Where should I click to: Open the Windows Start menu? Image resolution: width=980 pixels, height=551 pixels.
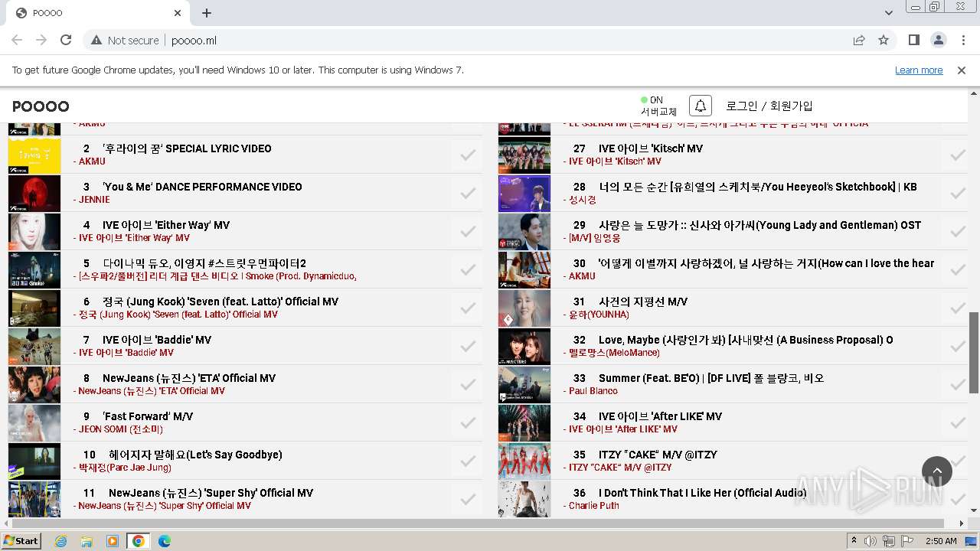click(x=21, y=541)
